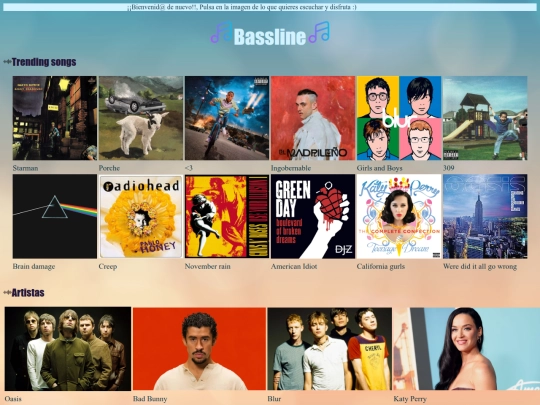Open the El Madrileño Ingobernable cover
Image resolution: width=540 pixels, height=405 pixels.
click(x=313, y=118)
